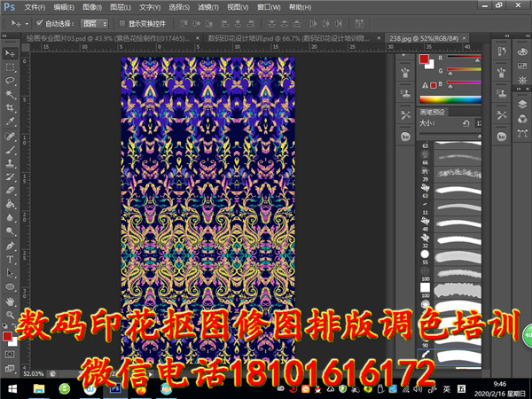Select the Type (T) tool
The image size is (532, 399).
coord(10,259)
